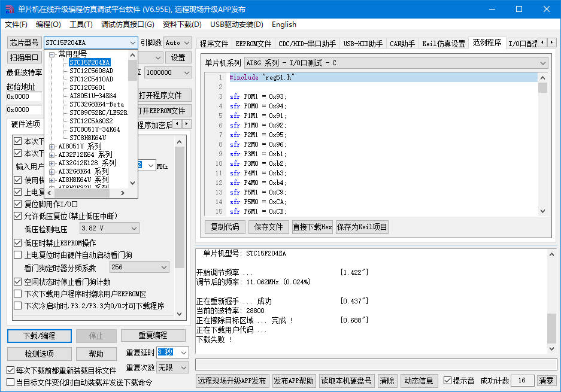
Task: Open the USB驱动安装(D) menu
Action: 236,25
